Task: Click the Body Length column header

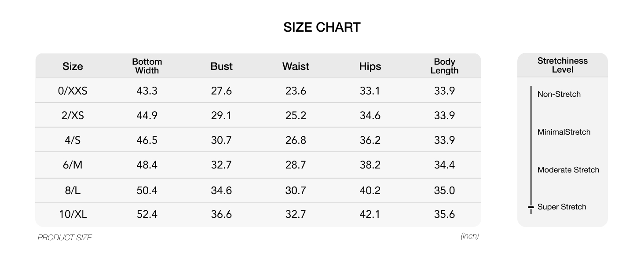Action: 444,66
